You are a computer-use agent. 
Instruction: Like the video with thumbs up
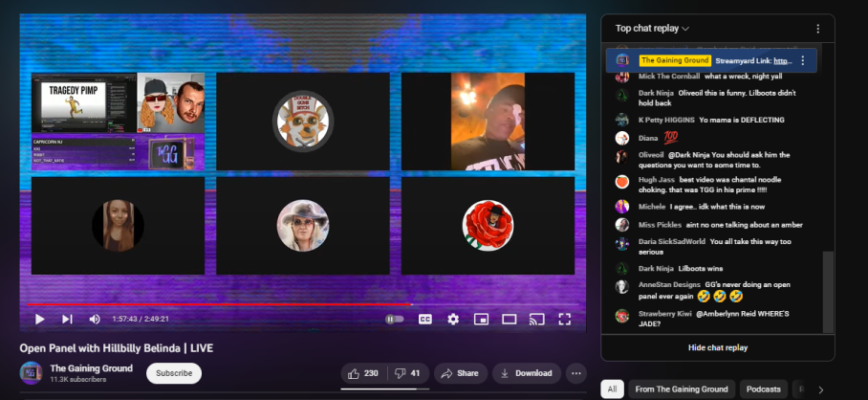tap(363, 373)
